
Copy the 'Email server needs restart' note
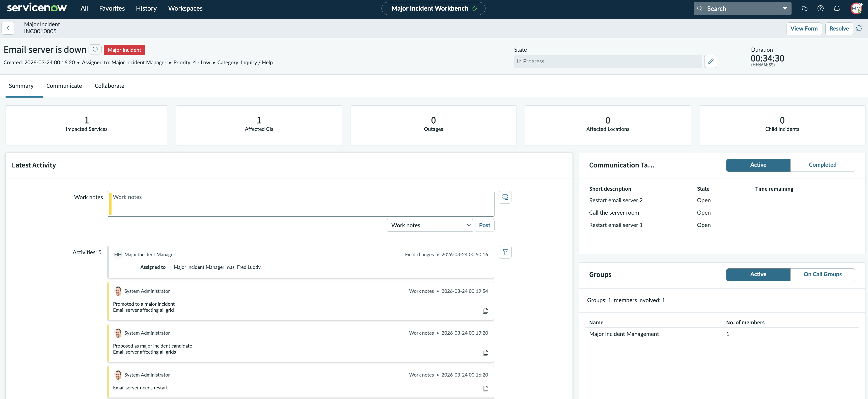(x=485, y=389)
